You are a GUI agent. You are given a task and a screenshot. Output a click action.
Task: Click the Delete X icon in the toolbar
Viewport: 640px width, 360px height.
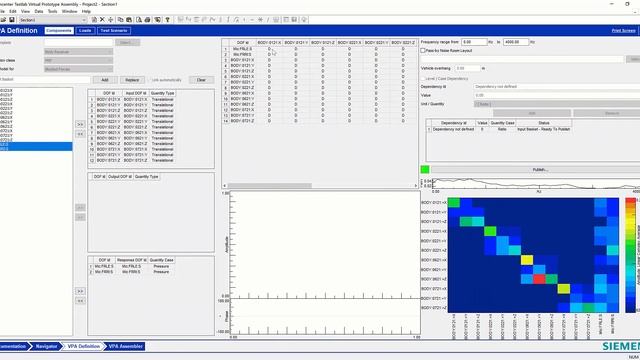(102, 20)
